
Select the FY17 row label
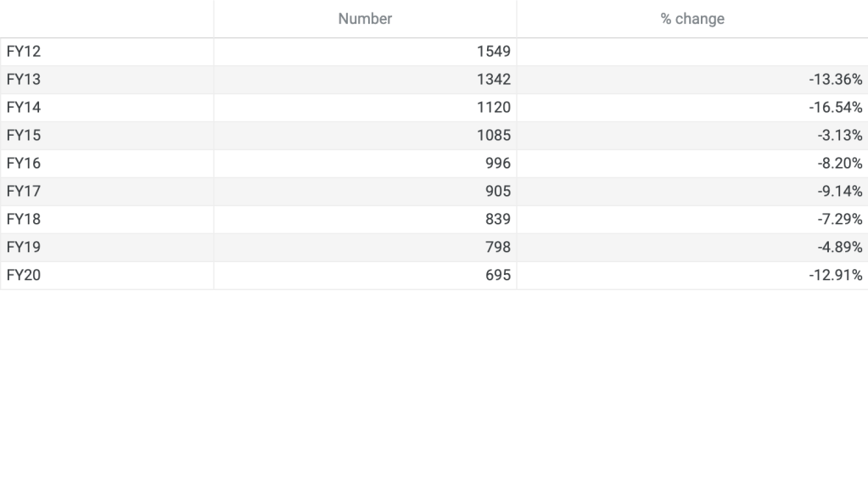coord(24,192)
